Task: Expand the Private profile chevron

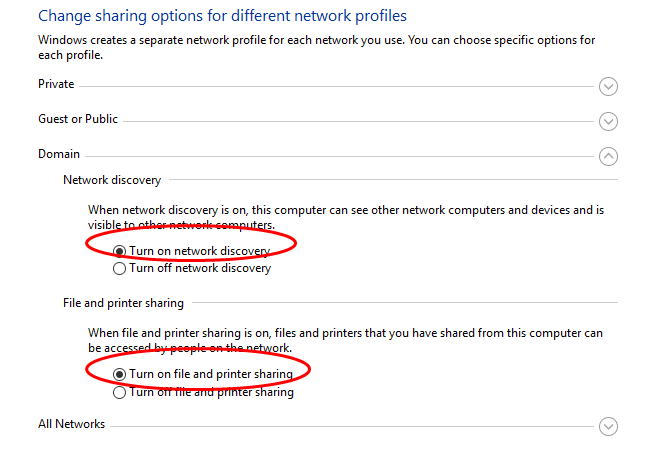Action: coord(608,86)
